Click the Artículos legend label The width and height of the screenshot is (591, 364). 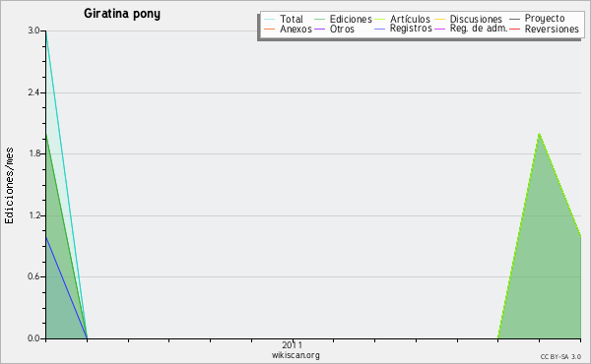(410, 19)
